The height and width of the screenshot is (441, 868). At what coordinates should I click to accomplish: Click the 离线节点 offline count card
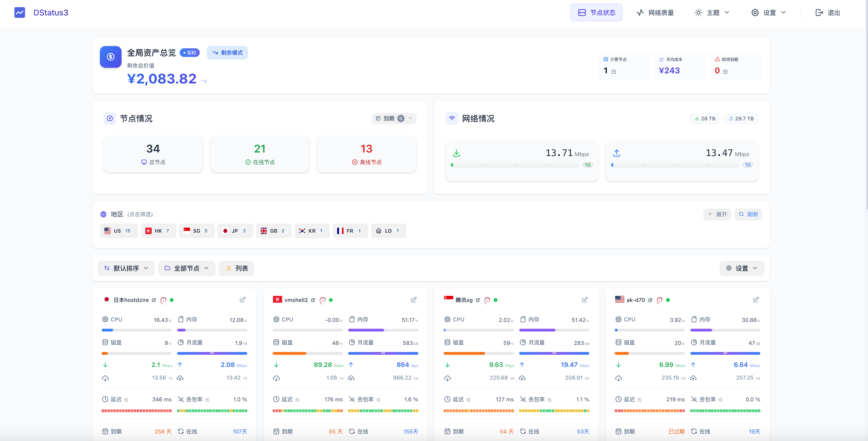(x=366, y=154)
